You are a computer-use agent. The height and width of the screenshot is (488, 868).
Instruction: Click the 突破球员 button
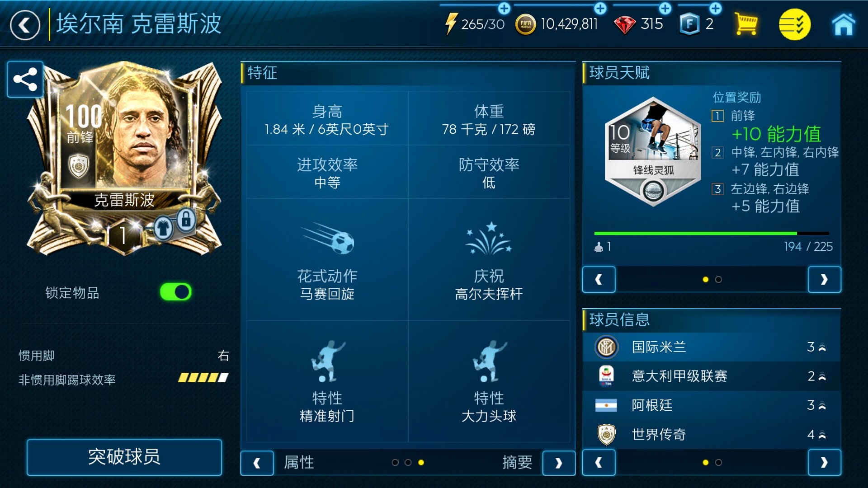[x=124, y=457]
